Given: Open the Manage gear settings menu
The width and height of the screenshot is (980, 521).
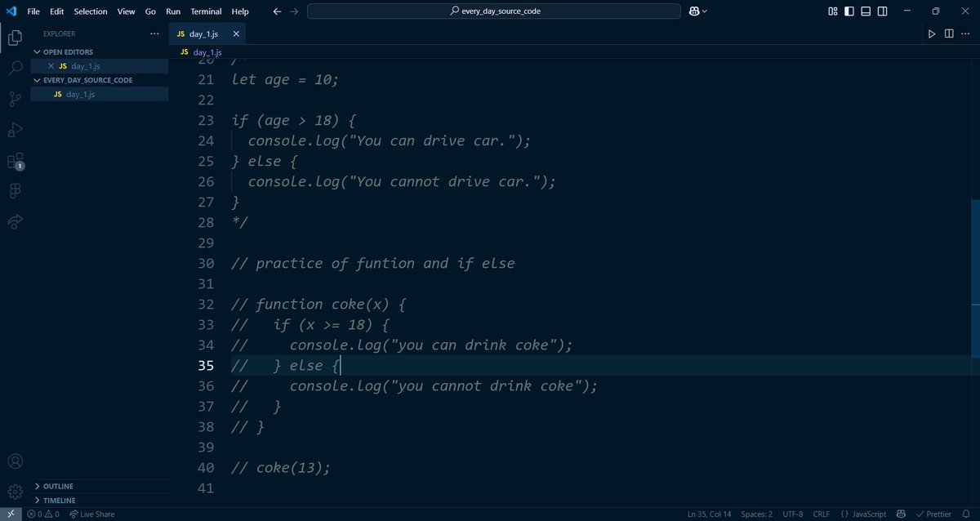Looking at the screenshot, I should [15, 492].
